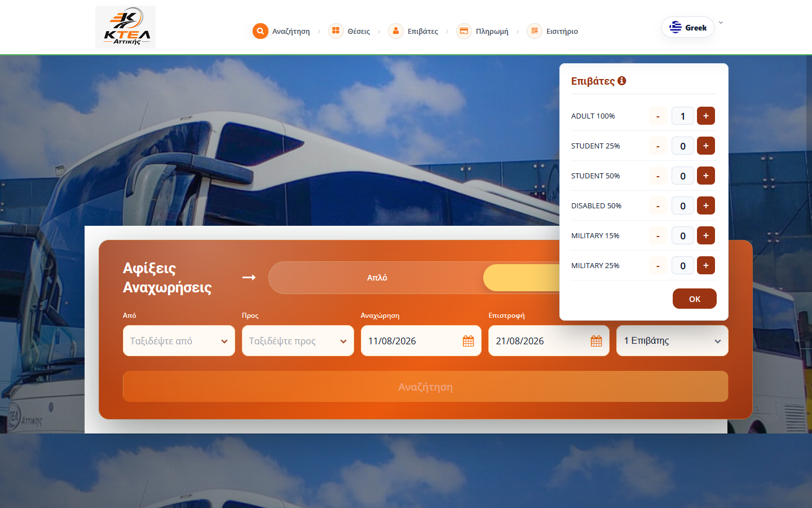Increase STUDENT 25% passenger count
The image size is (812, 508).
click(706, 146)
